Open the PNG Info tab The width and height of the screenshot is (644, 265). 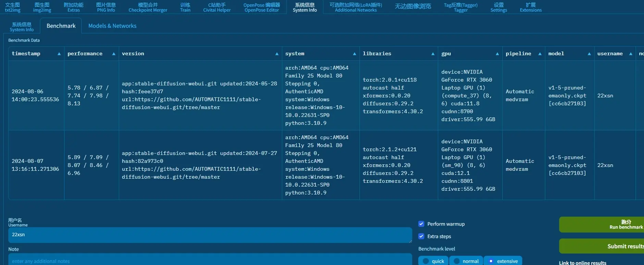click(x=106, y=7)
